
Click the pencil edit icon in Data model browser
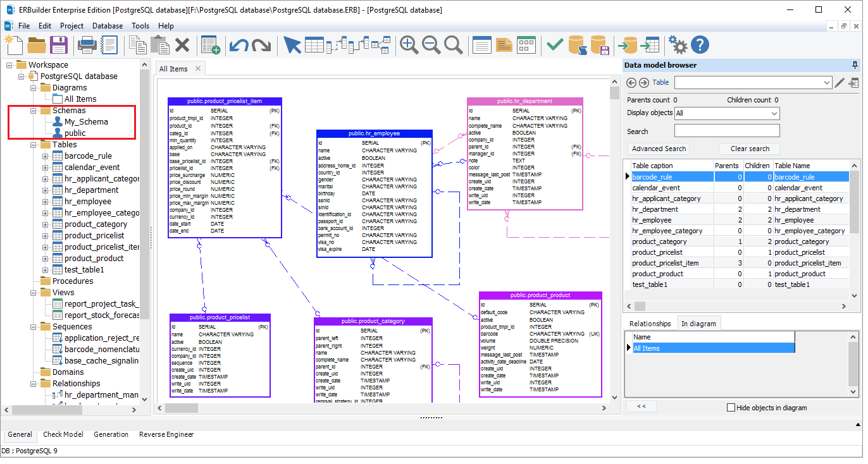pos(840,83)
